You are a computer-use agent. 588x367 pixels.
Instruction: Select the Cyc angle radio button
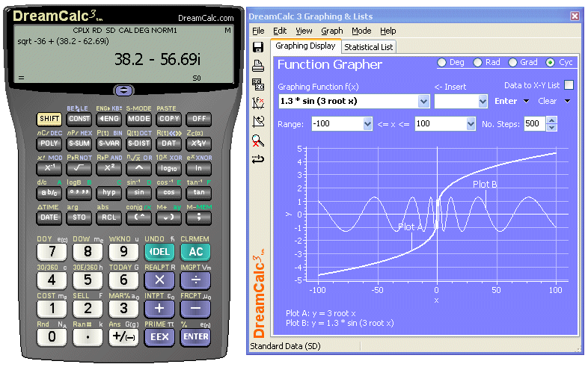click(x=550, y=63)
